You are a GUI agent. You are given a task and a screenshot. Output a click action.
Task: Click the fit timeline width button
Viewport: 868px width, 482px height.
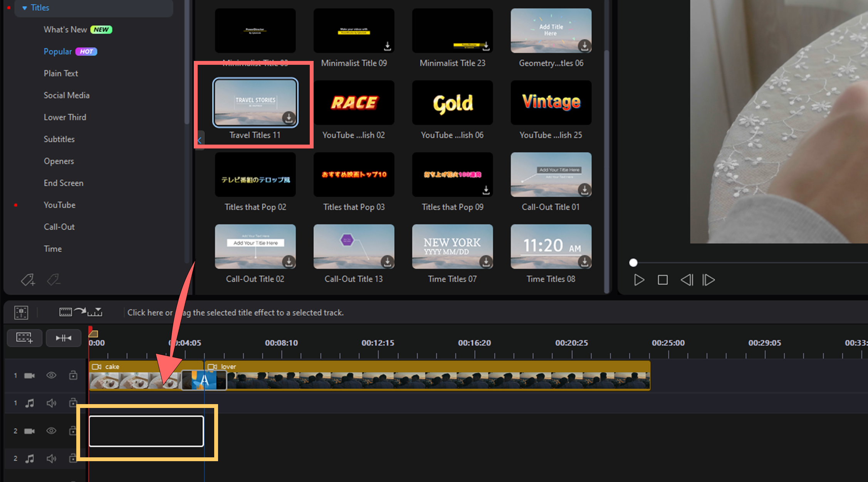point(64,338)
